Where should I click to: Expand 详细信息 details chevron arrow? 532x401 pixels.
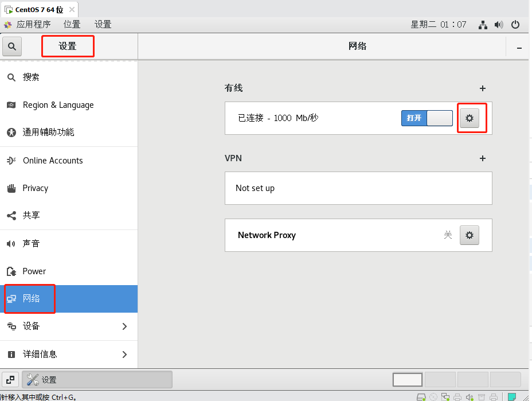(x=124, y=355)
